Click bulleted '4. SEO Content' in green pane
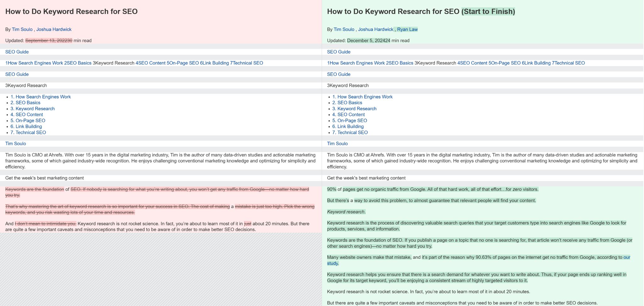The height and width of the screenshot is (306, 644). click(x=348, y=115)
